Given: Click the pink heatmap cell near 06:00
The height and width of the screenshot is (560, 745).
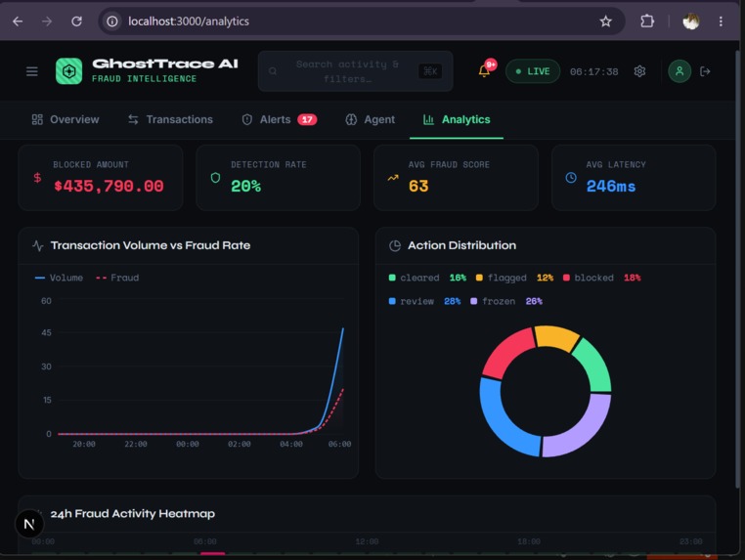Looking at the screenshot, I should pos(212,553).
